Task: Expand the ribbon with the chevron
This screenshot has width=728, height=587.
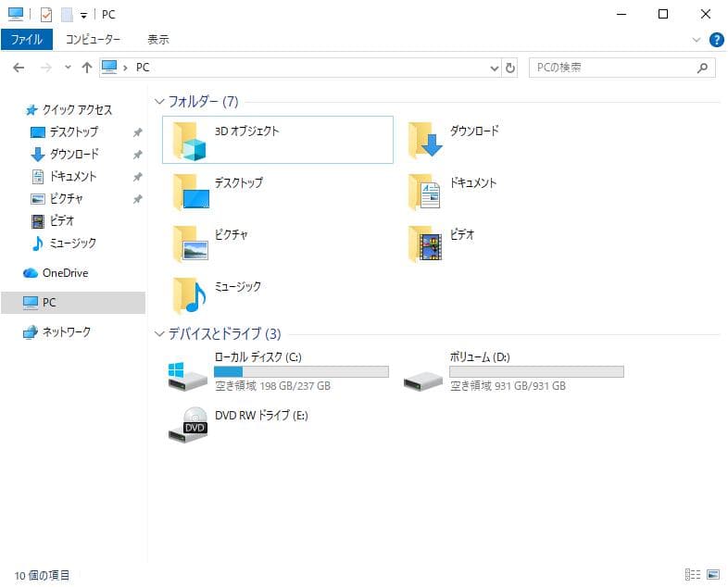Action: (x=697, y=40)
